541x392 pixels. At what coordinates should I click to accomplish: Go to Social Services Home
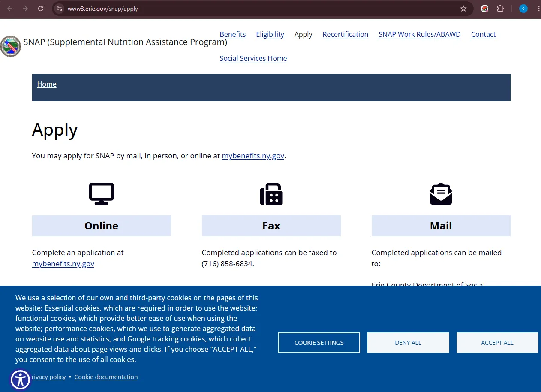click(253, 58)
